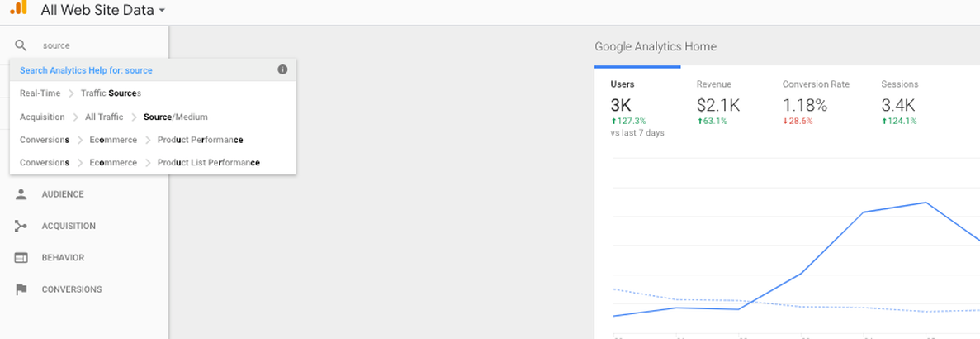Select the Product List Performance suggestion
This screenshot has width=980, height=339.
tap(153, 163)
